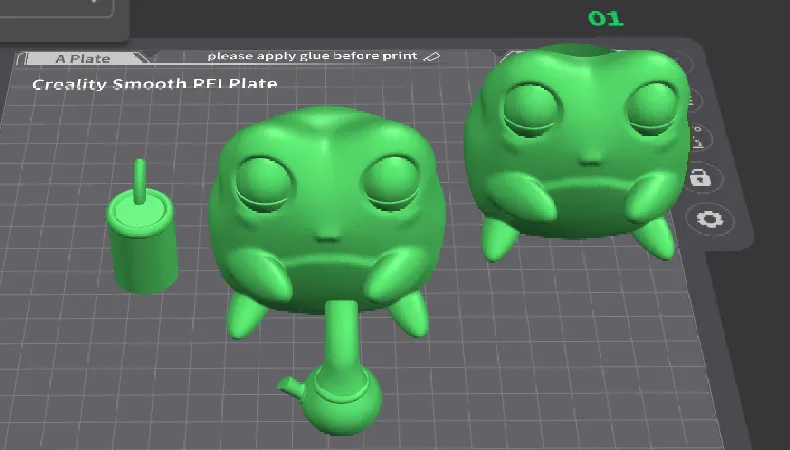Click the straw on the cup model
Viewport: 790px width, 450px height.
pos(139,180)
